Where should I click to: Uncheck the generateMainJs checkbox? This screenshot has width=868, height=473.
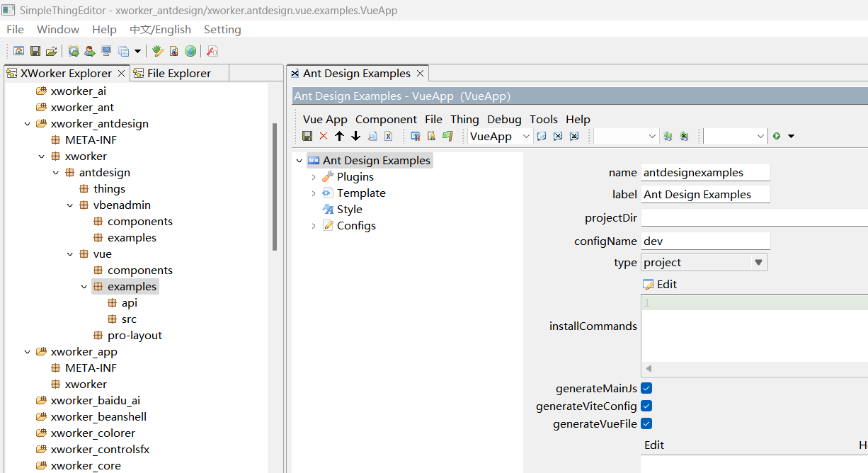pos(646,388)
